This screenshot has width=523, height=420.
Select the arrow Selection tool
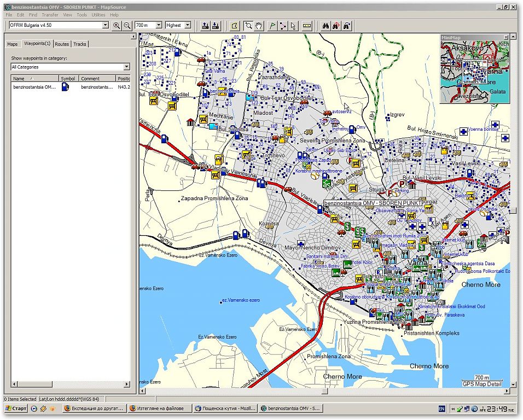pos(293,25)
